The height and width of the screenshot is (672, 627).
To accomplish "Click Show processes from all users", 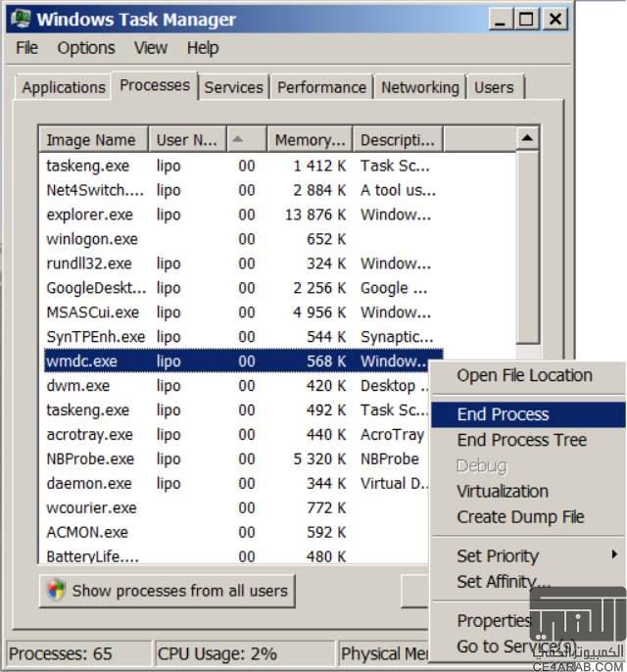I will pyautogui.click(x=168, y=591).
